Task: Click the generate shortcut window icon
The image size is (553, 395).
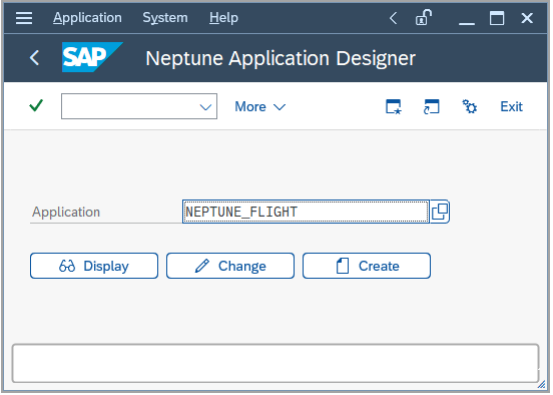Action: [431, 107]
